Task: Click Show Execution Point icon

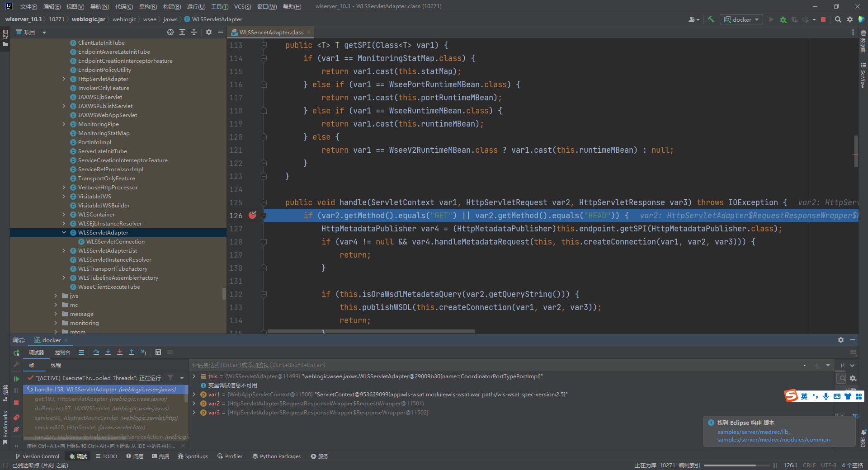Action: [x=81, y=352]
